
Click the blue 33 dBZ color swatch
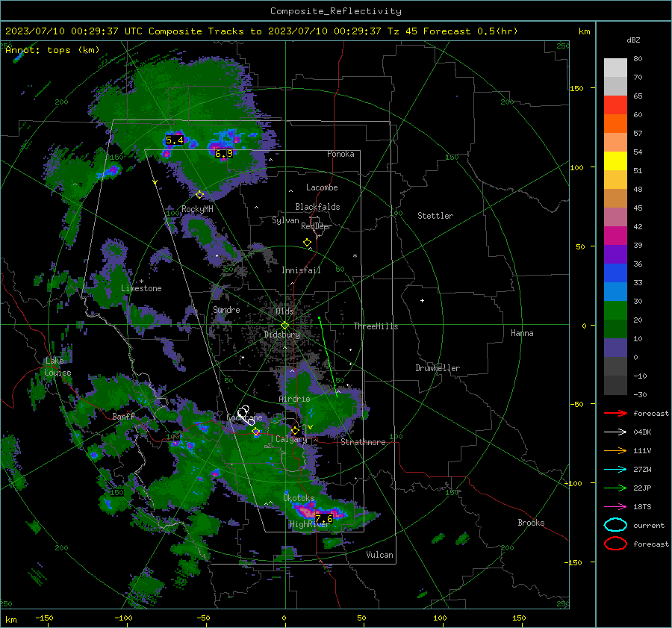click(x=615, y=273)
